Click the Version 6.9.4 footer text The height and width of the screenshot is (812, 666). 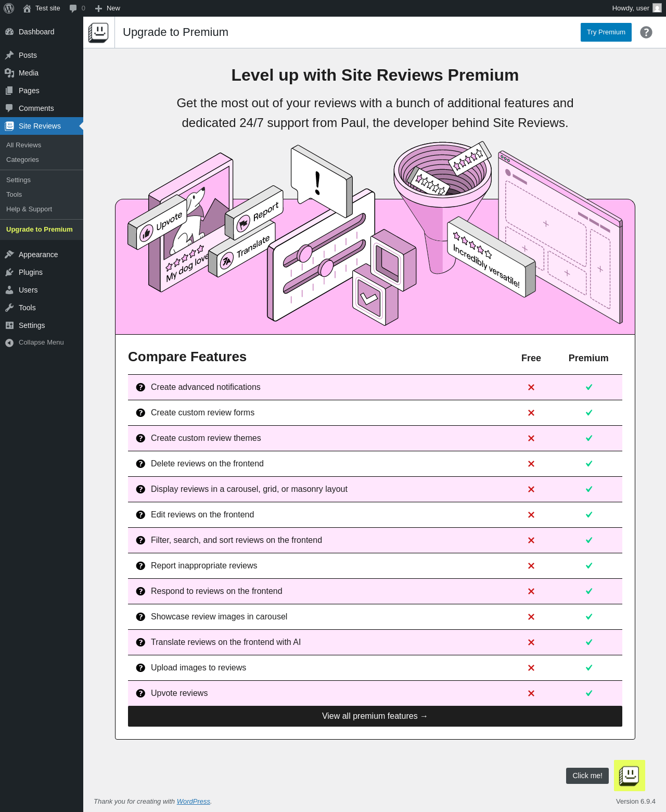click(636, 802)
